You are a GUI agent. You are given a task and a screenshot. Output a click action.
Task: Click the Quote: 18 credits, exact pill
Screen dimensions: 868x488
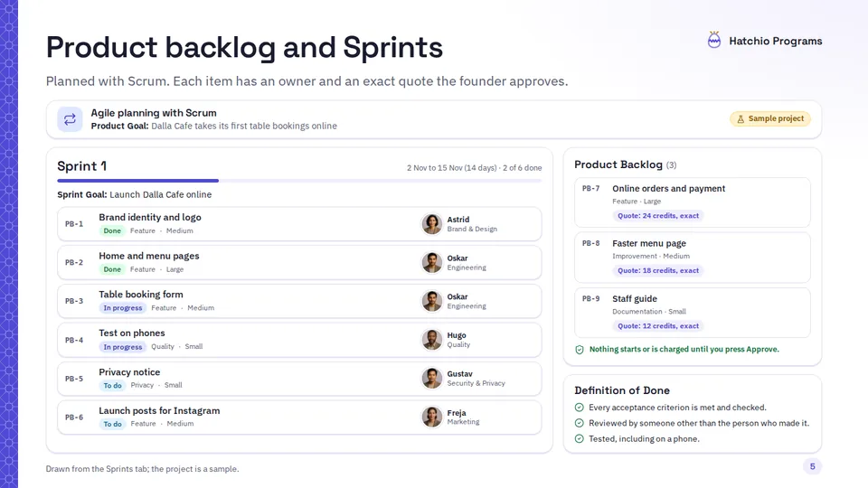658,270
